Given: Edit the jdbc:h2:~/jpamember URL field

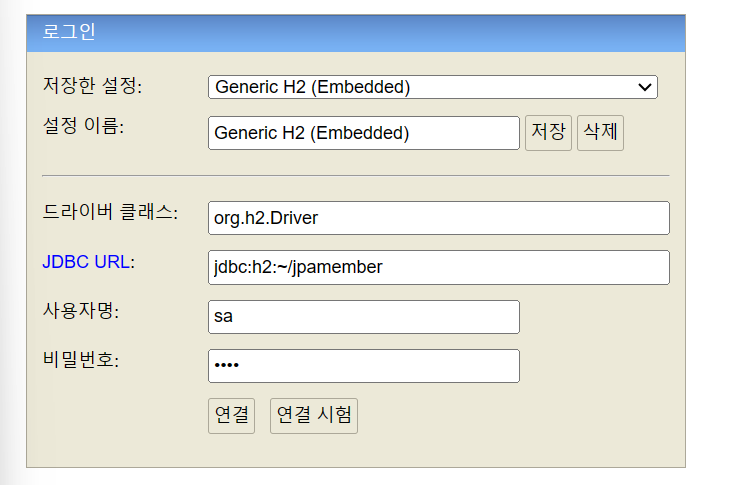Looking at the screenshot, I should pos(439,267).
